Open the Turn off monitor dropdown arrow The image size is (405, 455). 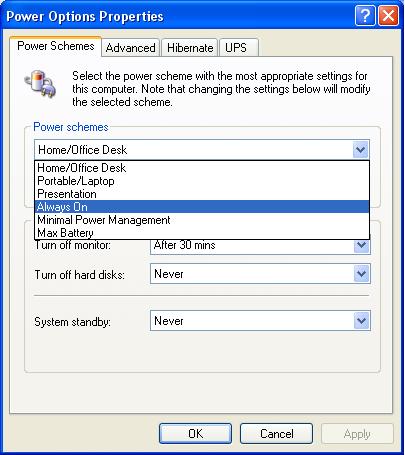coord(362,246)
